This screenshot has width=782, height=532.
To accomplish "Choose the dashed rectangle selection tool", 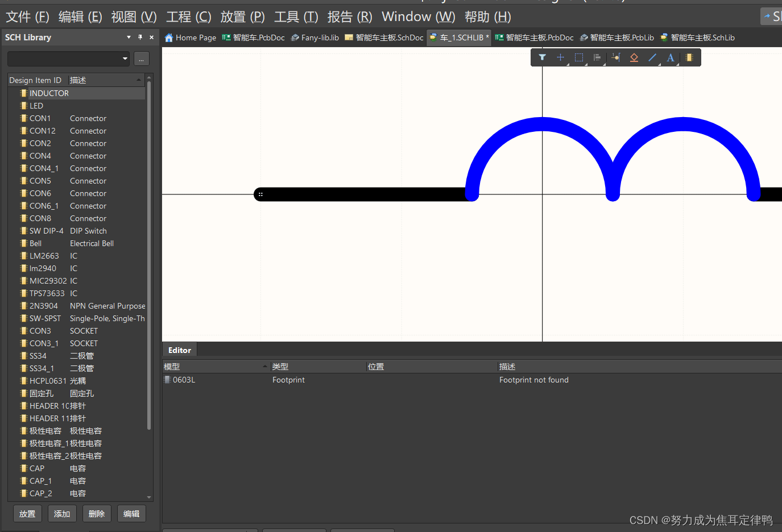I will [579, 57].
